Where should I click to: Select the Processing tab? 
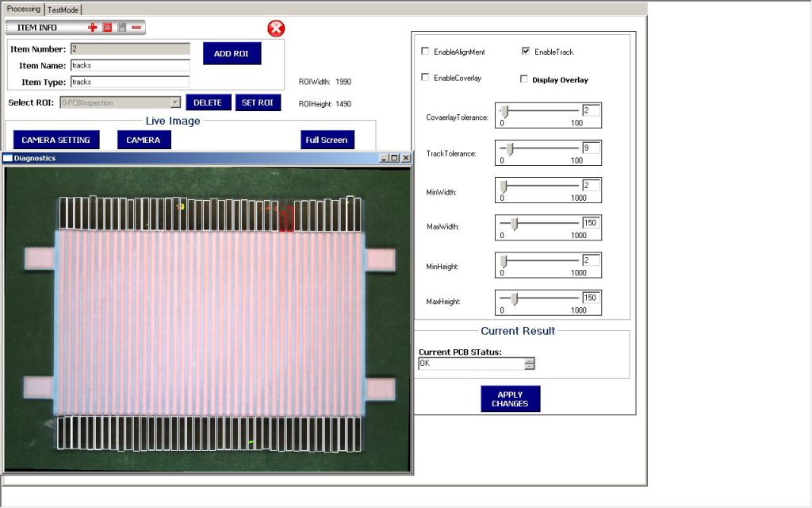[23, 10]
